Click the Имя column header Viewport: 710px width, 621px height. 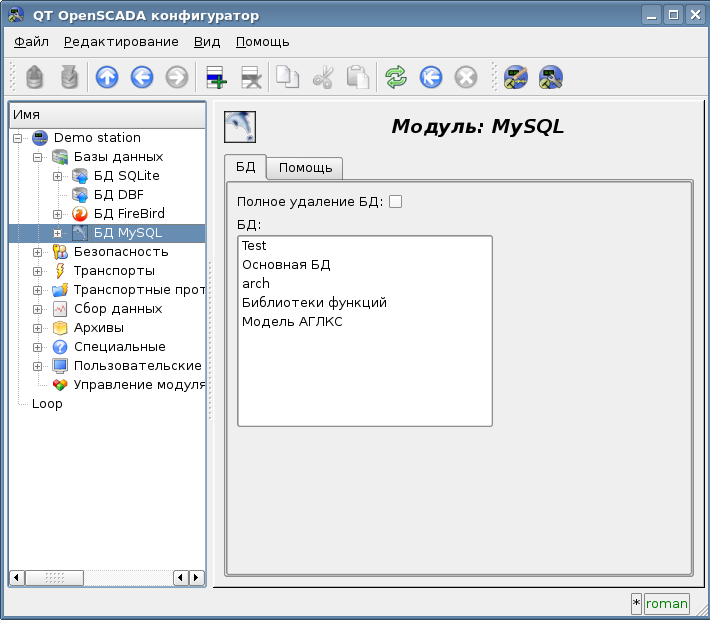(x=107, y=115)
